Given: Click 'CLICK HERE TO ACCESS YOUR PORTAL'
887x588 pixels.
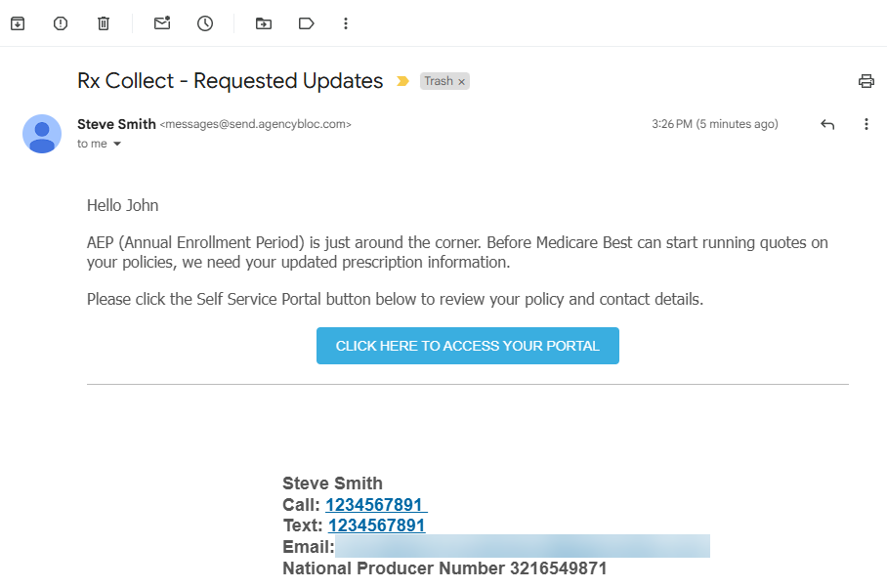Looking at the screenshot, I should (x=467, y=345).
